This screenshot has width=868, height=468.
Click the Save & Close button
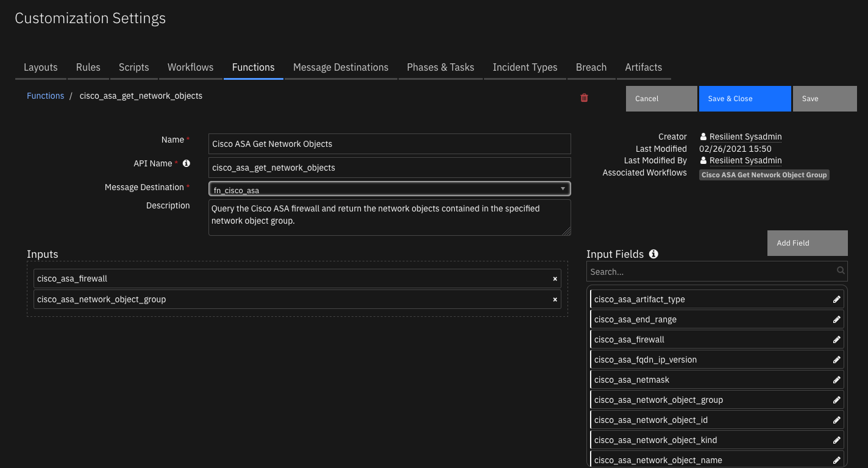pyautogui.click(x=745, y=99)
